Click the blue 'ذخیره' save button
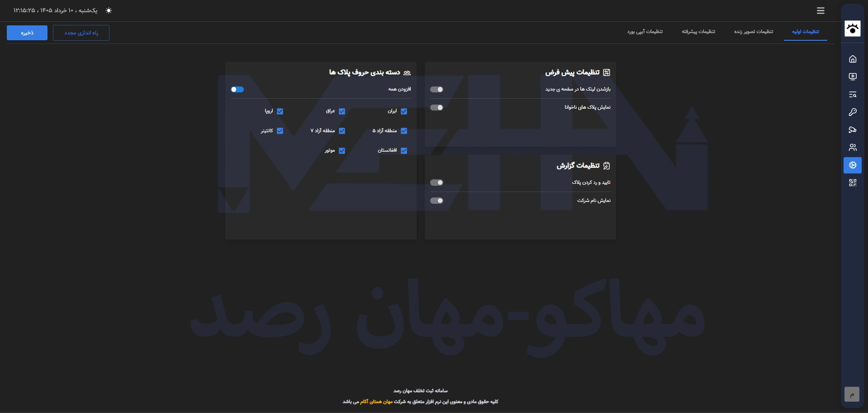 point(27,33)
